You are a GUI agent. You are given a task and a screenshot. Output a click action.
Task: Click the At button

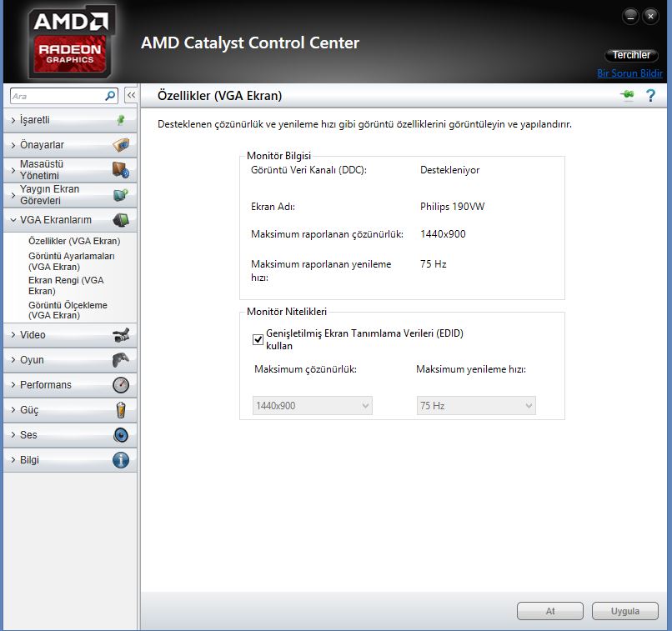[x=550, y=611]
